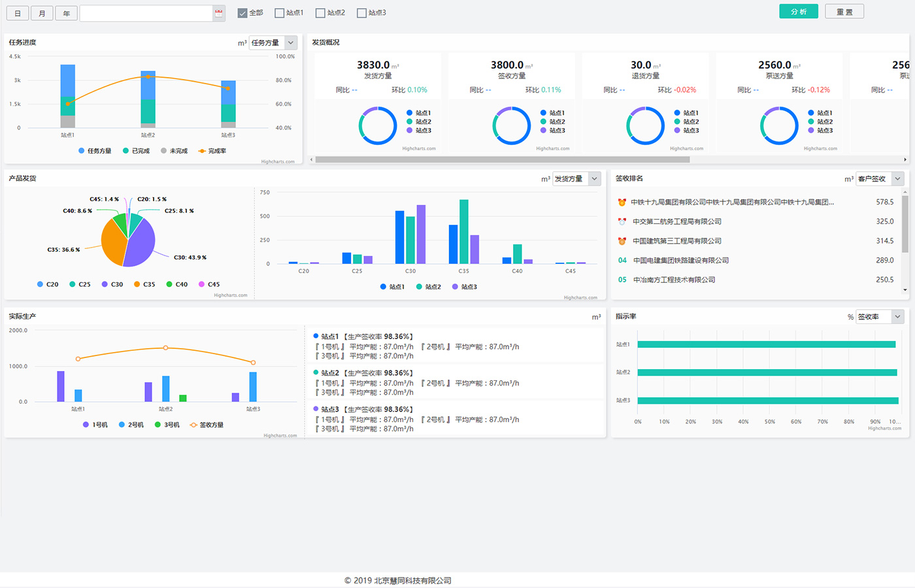Click into the date input field
The height and width of the screenshot is (588, 915).
[146, 13]
